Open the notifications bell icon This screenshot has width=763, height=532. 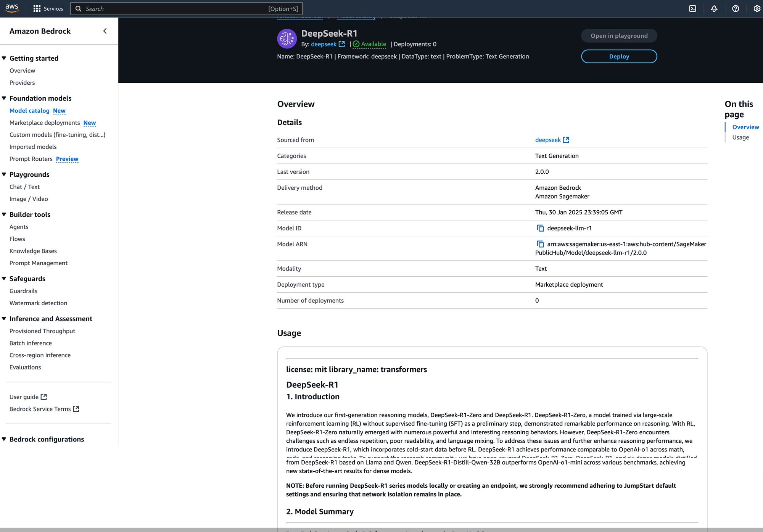pyautogui.click(x=714, y=8)
